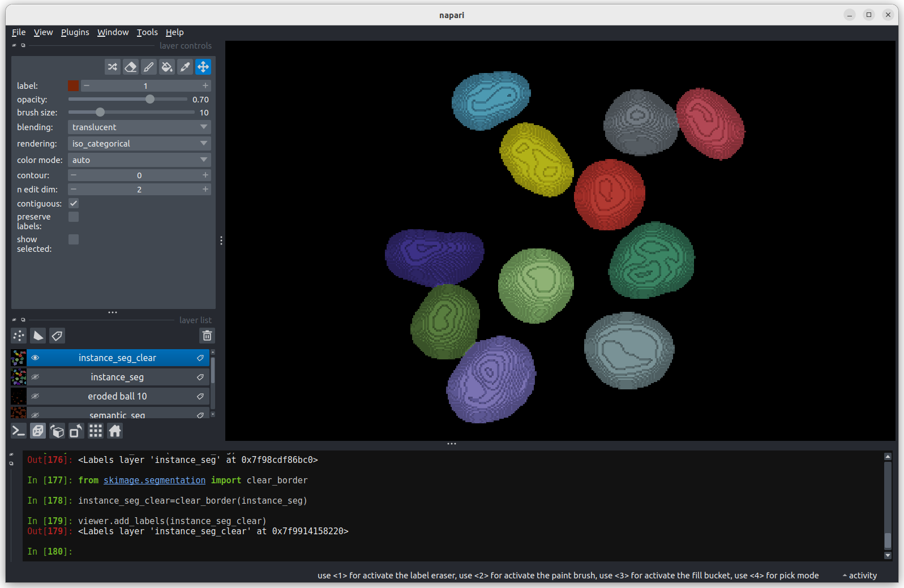The image size is (904, 588).
Task: Follow the skimage.segmentation link in console
Action: [x=155, y=480]
